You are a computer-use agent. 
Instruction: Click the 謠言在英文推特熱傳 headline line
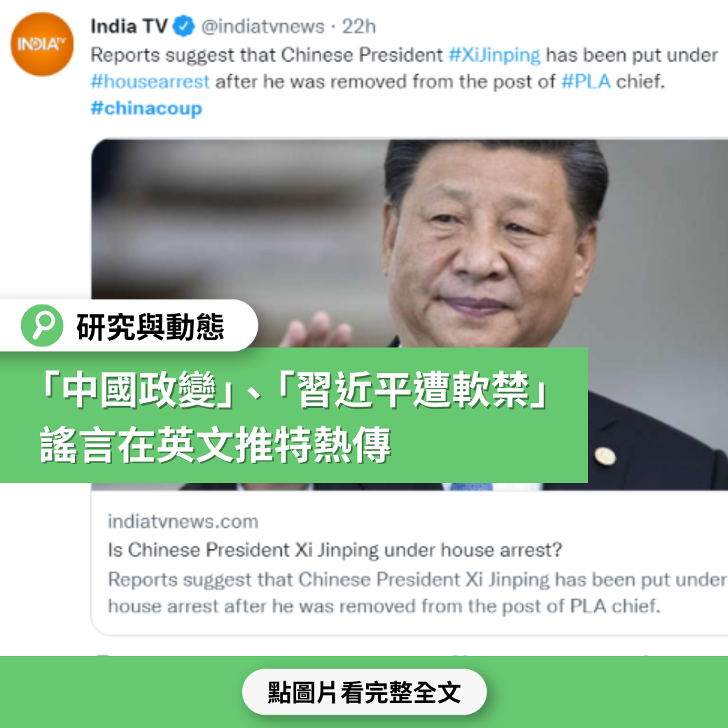pos(216,444)
